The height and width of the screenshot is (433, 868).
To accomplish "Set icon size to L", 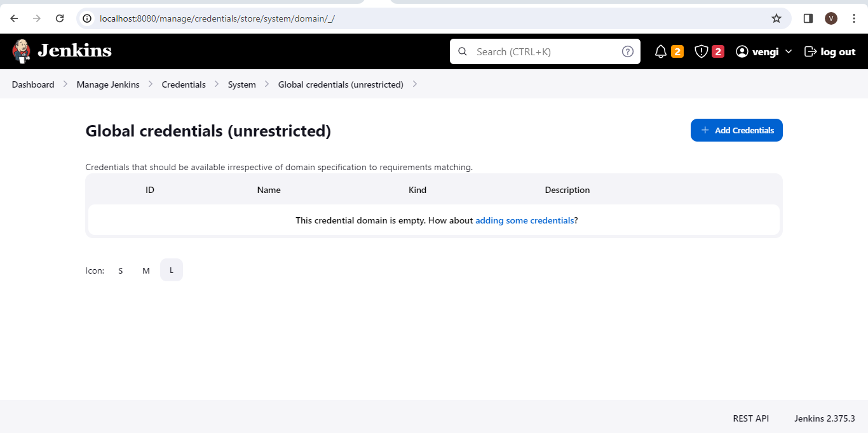I will tap(172, 270).
